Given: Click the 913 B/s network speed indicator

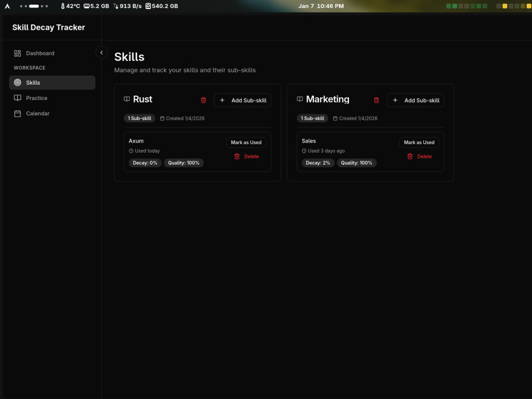Looking at the screenshot, I should coord(128,6).
